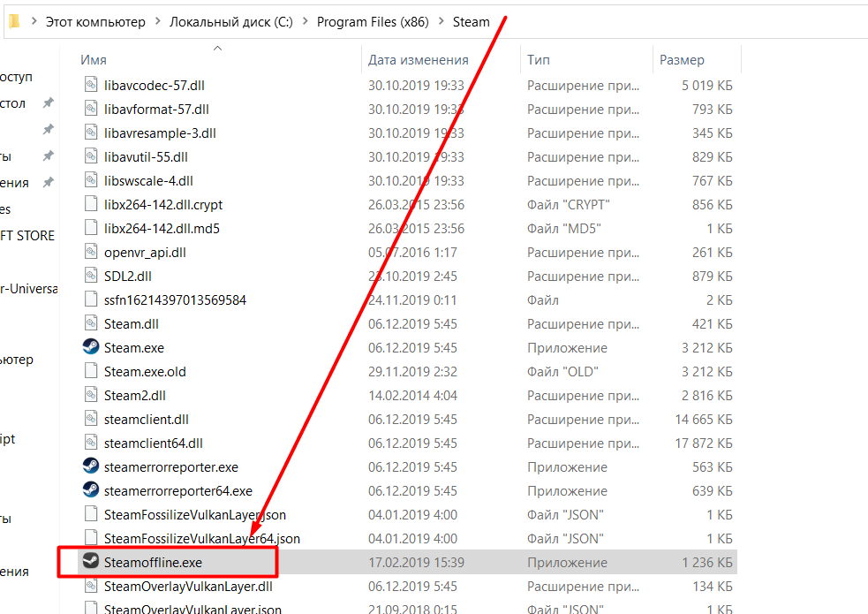Select the ssfn16214397013569584 file
This screenshot has height=614, width=868.
(x=175, y=299)
